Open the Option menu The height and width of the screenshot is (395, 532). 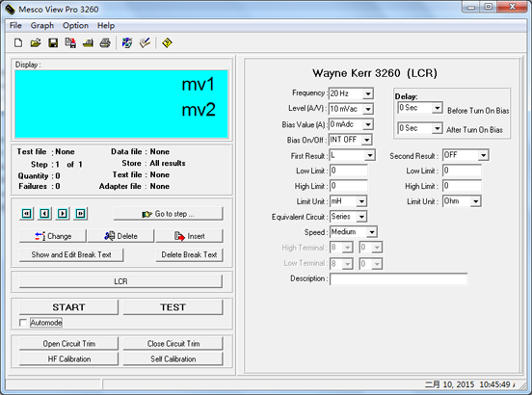[75, 26]
